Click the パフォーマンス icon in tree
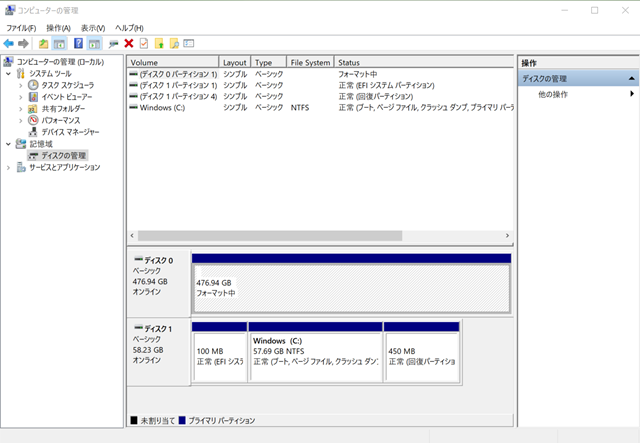This screenshot has width=640, height=443. coord(33,120)
